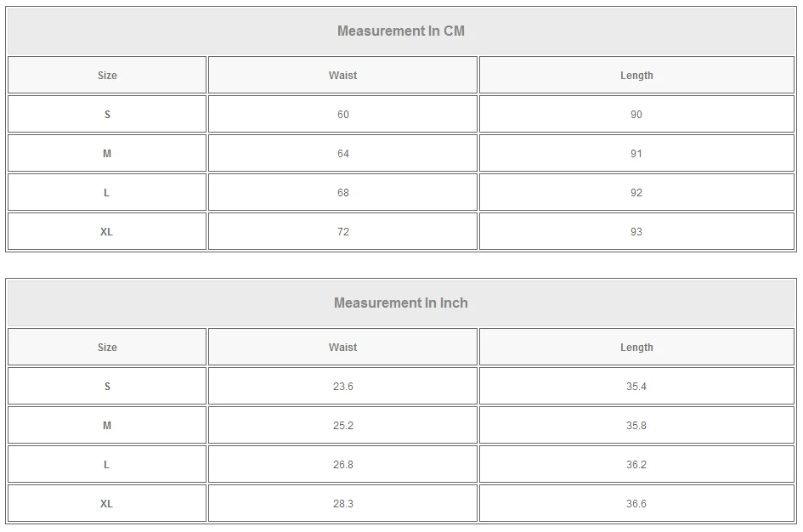Click waist value 26.8 cell
This screenshot has width=803, height=532.
click(x=342, y=465)
